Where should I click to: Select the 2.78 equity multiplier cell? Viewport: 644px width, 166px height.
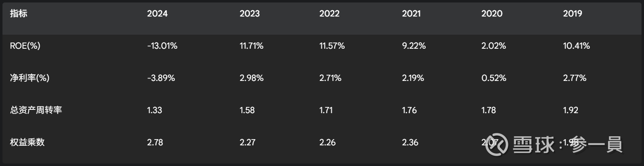point(155,142)
